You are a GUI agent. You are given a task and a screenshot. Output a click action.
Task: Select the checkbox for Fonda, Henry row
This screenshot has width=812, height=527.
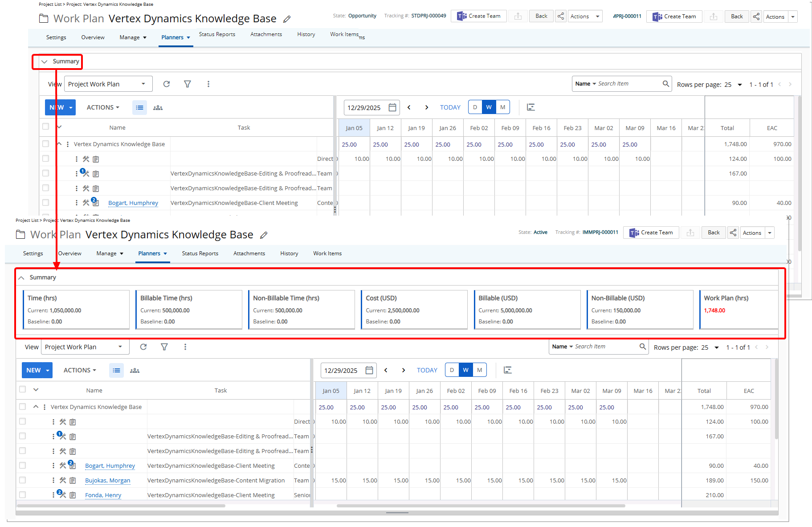pos(23,495)
